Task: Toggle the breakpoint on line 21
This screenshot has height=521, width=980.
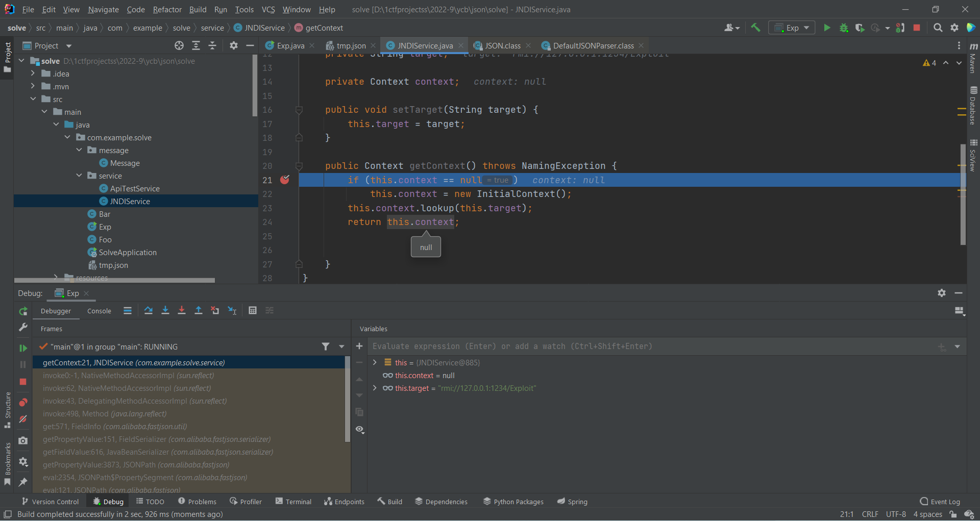Action: [x=285, y=180]
